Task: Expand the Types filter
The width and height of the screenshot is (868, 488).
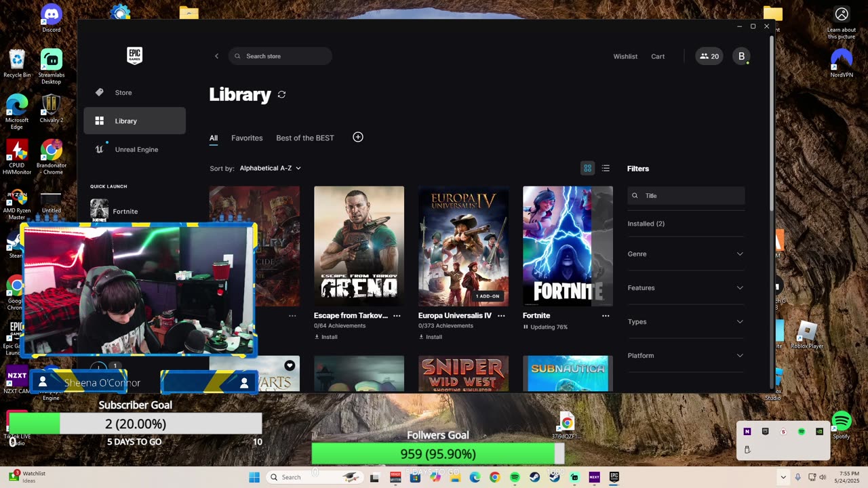Action: click(686, 321)
